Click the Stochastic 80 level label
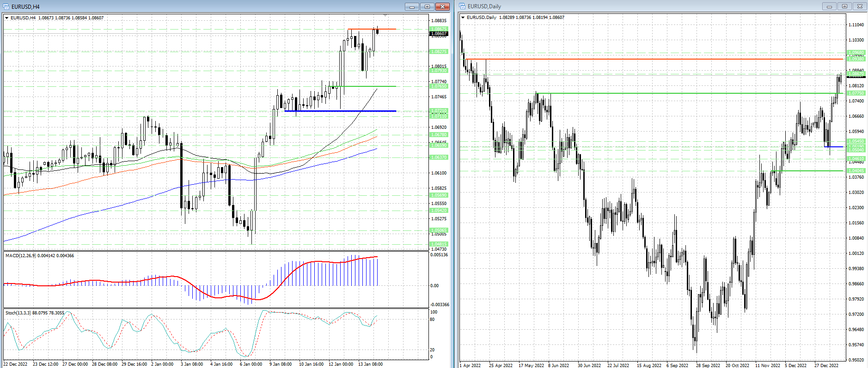The image size is (868, 368). click(x=433, y=320)
